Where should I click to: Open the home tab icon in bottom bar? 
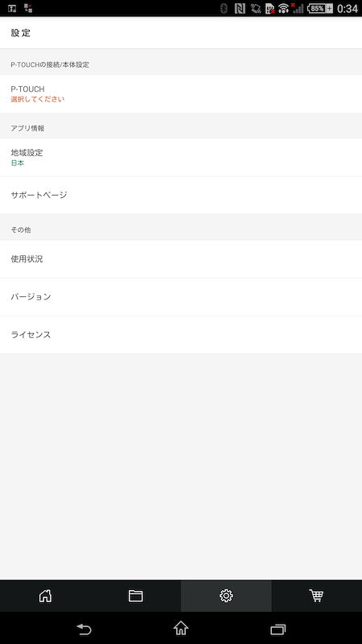coord(45,596)
